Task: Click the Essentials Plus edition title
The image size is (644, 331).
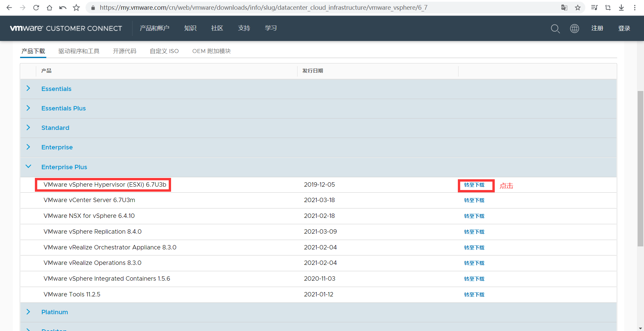Action: [64, 108]
